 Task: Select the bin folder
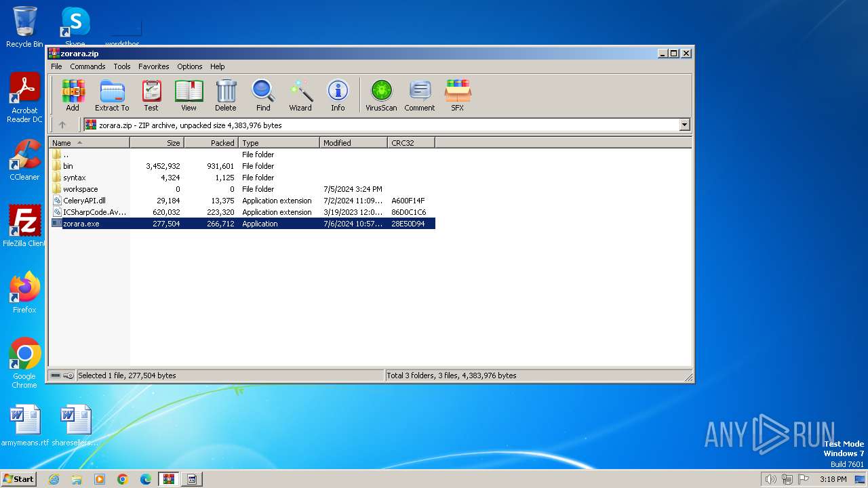click(242, 166)
